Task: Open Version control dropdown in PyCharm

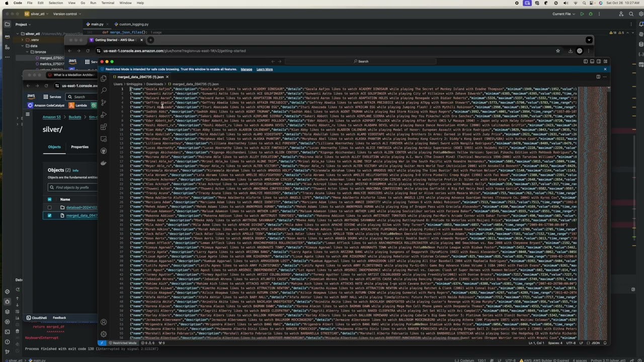Action: (x=67, y=14)
